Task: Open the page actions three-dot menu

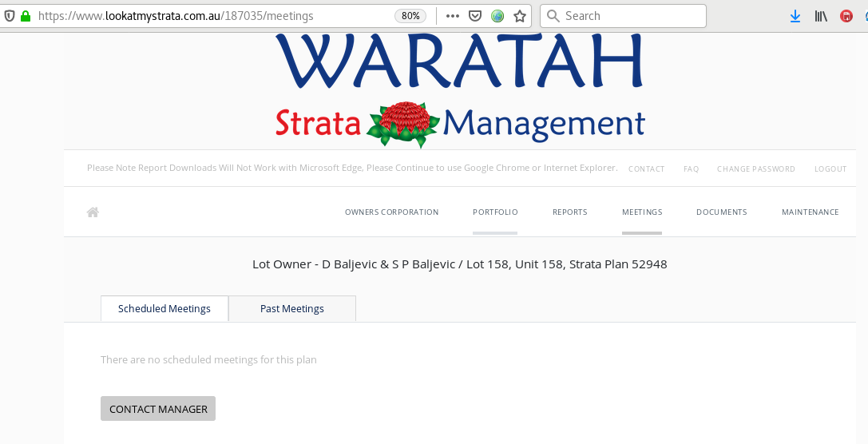Action: coord(452,16)
